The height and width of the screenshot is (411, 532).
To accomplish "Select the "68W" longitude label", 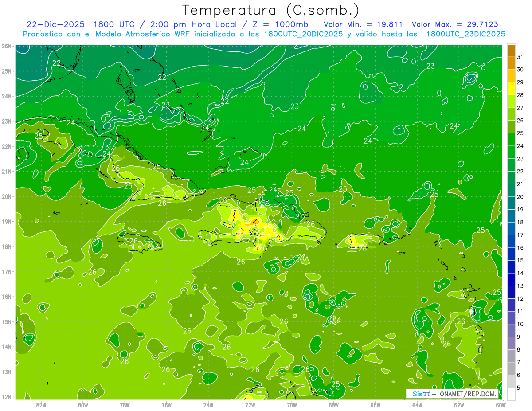I will [333, 405].
